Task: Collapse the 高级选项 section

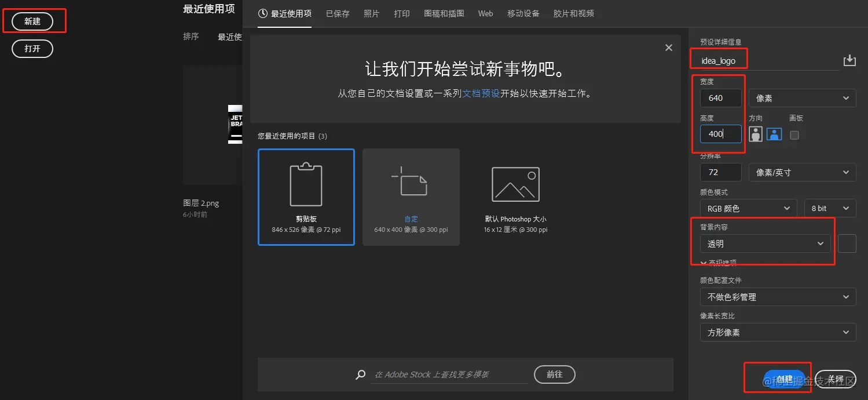Action: (719, 263)
